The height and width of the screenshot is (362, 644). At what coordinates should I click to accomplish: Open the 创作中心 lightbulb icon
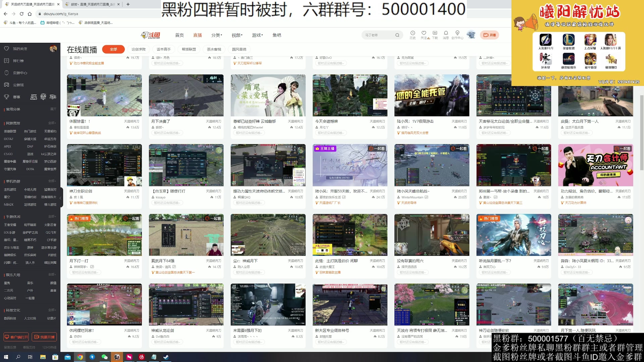(x=457, y=35)
